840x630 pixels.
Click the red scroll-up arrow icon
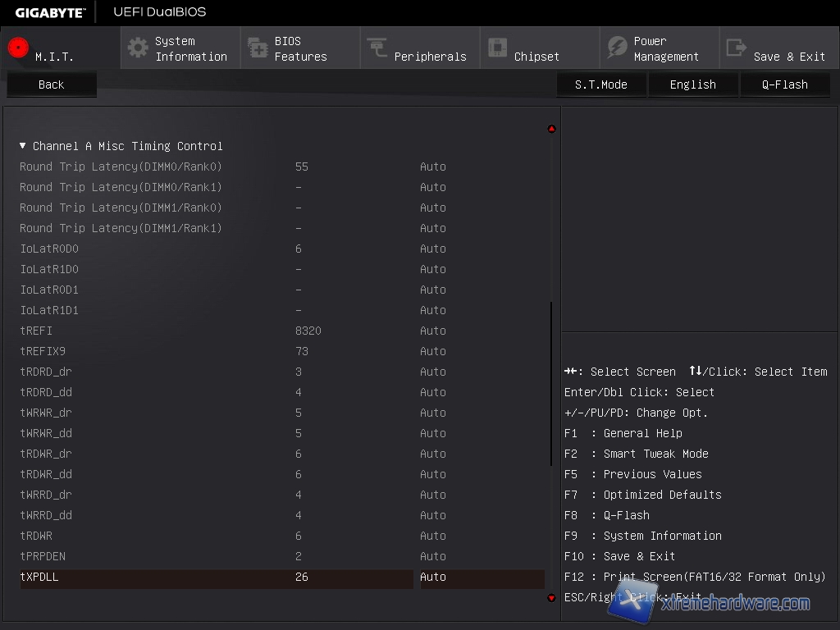551,129
